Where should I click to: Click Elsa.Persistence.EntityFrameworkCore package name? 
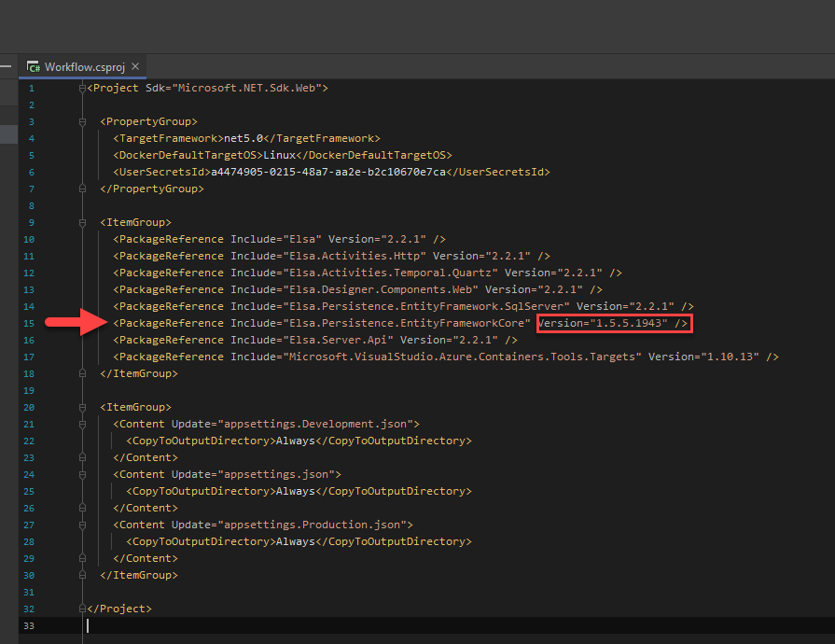(407, 323)
